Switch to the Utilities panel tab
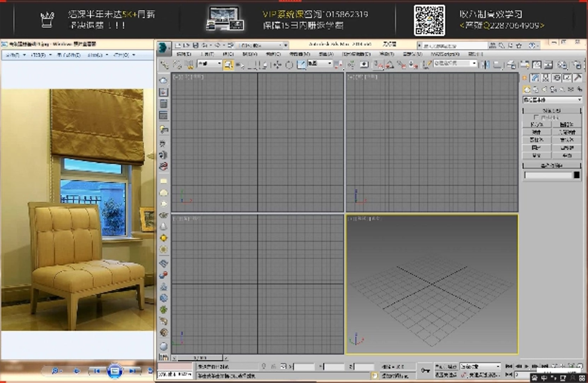Screen dimensions: 588x383 [x=578, y=78]
